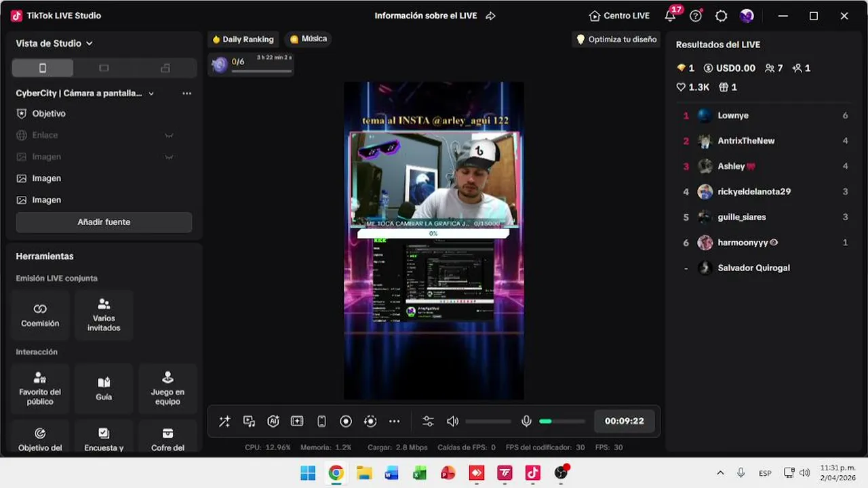868x488 pixels.
Task: Adjust the speaker volume slider
Action: pyautogui.click(x=488, y=422)
